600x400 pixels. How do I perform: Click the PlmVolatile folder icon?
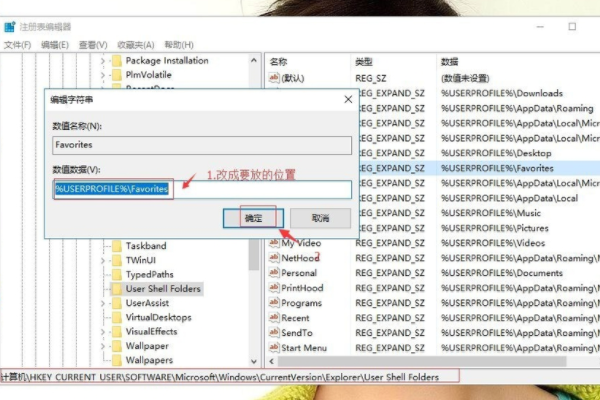pyautogui.click(x=117, y=75)
